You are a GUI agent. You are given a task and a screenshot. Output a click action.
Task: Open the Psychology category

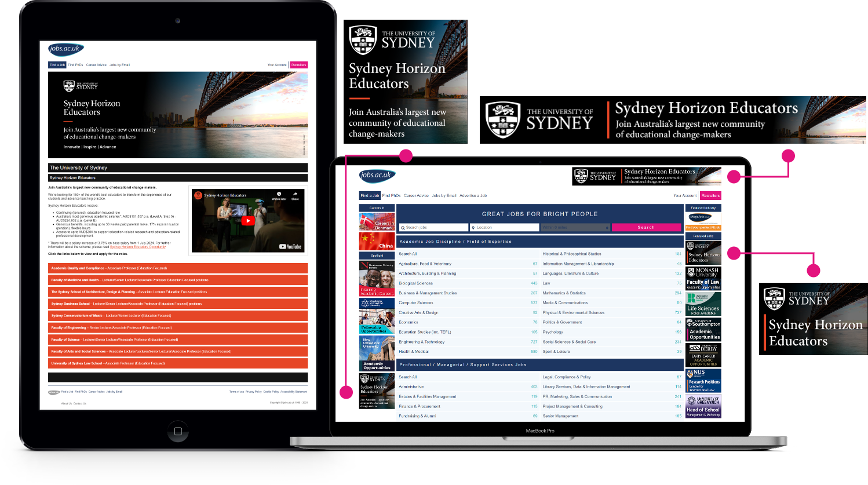pos(553,332)
